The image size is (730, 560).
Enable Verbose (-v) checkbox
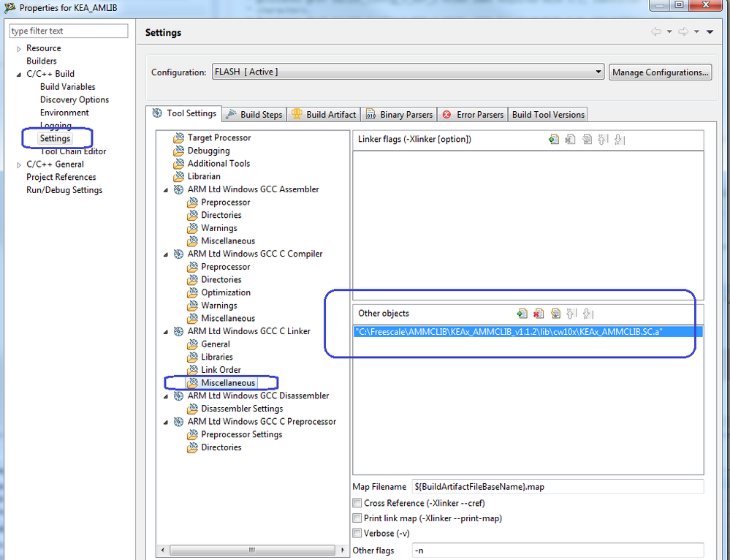[357, 533]
